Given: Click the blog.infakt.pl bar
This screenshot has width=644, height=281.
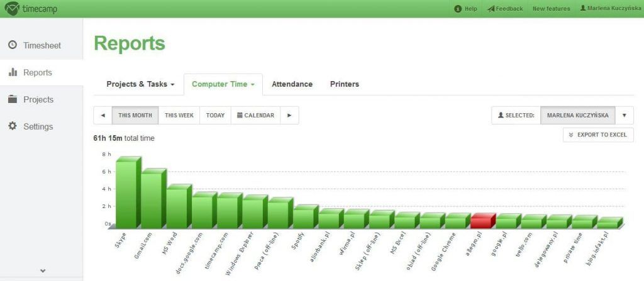Looking at the screenshot, I should pos(610,223).
